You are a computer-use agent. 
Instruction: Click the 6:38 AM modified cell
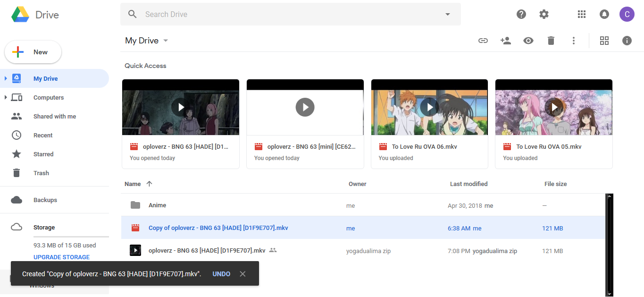(459, 228)
